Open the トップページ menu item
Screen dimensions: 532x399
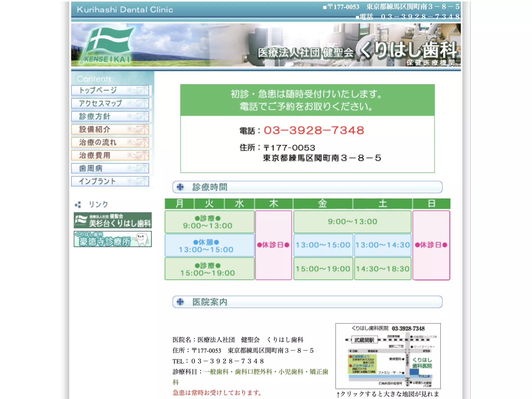(x=110, y=90)
